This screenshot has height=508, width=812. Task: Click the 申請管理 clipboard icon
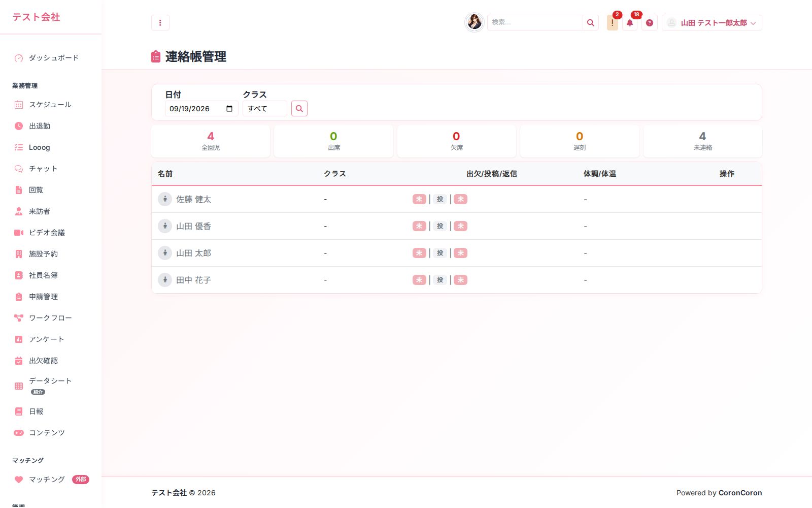tap(19, 297)
